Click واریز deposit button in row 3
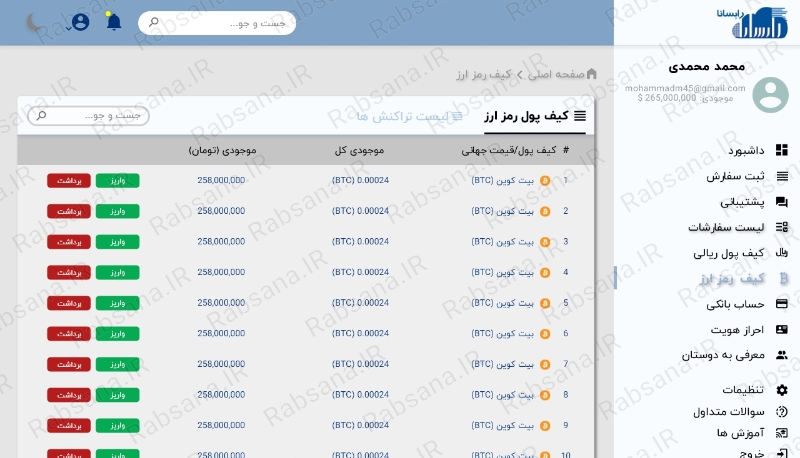The height and width of the screenshot is (458, 800). (x=117, y=242)
